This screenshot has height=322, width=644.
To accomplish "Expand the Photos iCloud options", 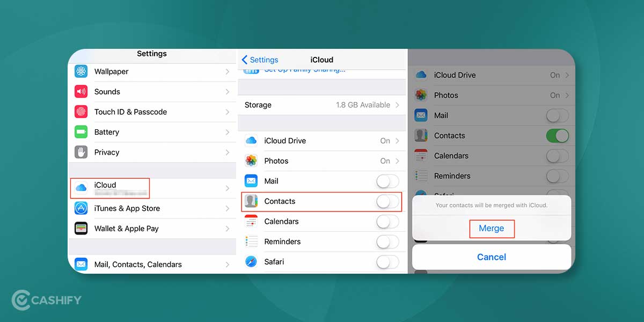I will pos(397,160).
